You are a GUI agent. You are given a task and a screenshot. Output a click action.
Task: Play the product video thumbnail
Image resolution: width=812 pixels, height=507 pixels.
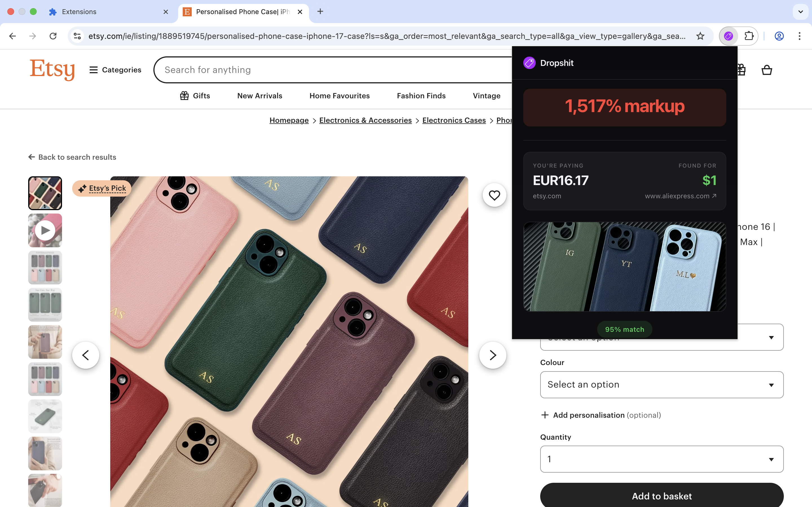click(x=45, y=230)
